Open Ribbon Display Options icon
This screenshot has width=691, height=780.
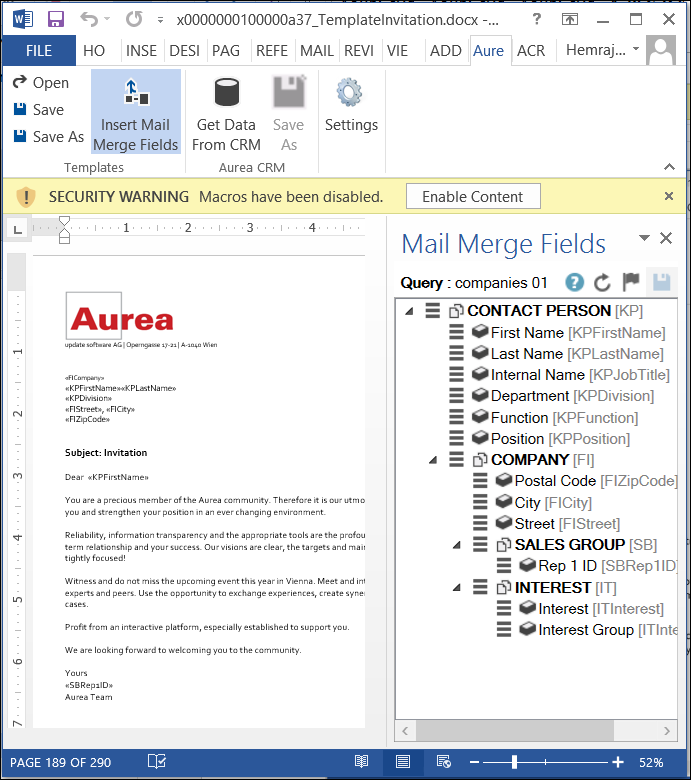pos(570,19)
